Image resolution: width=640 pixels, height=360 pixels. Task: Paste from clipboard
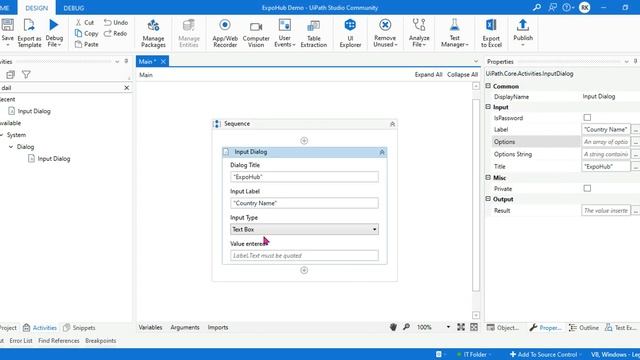[x=87, y=44]
